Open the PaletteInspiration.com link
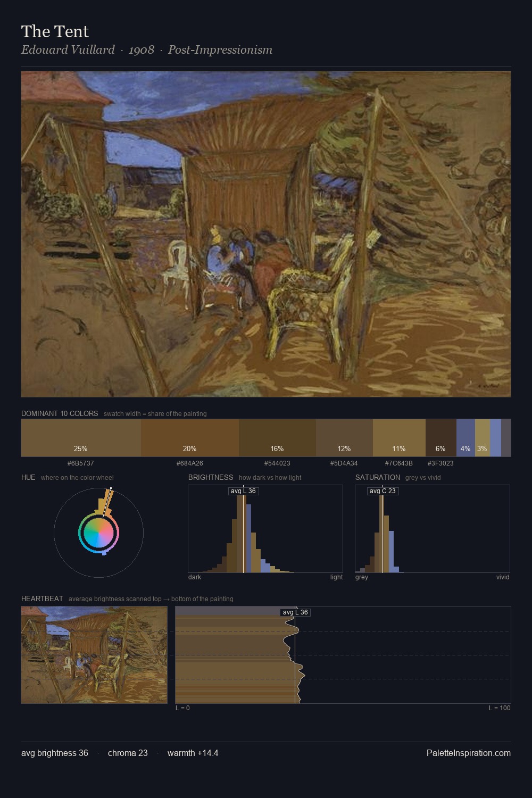Viewport: 532px width, 798px height. click(x=469, y=753)
